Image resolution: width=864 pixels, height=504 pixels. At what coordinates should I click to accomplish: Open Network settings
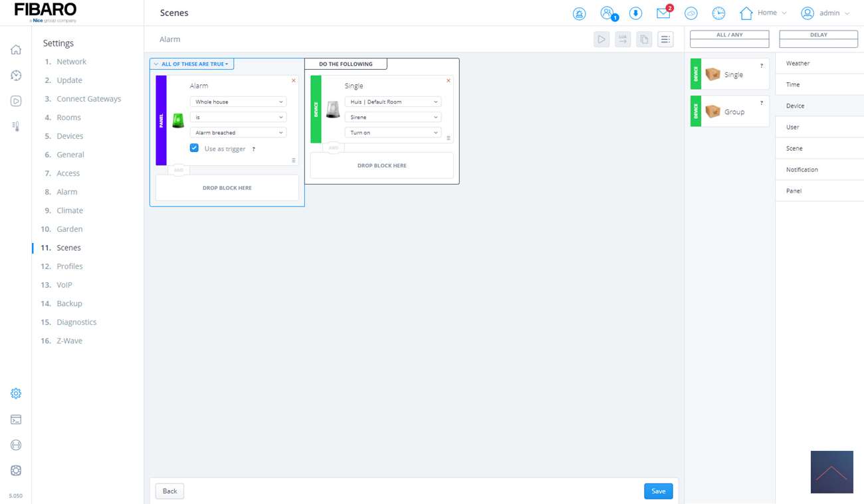(x=71, y=62)
